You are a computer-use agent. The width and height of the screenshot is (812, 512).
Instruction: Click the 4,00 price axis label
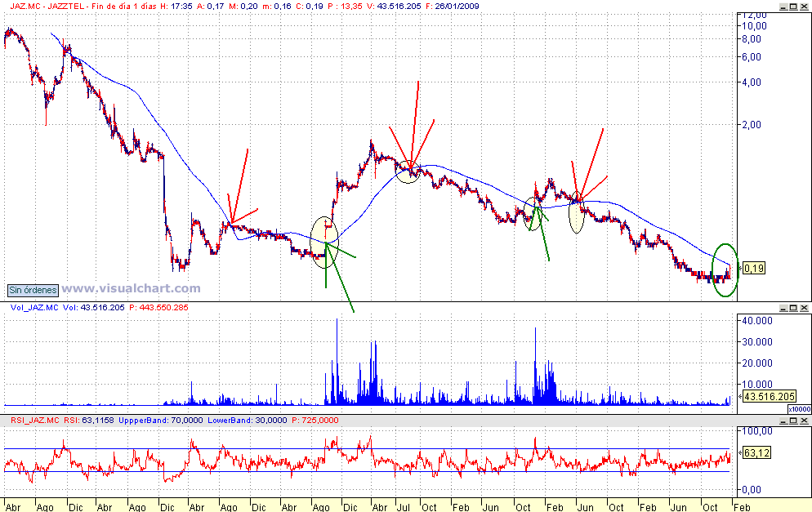pyautogui.click(x=752, y=82)
